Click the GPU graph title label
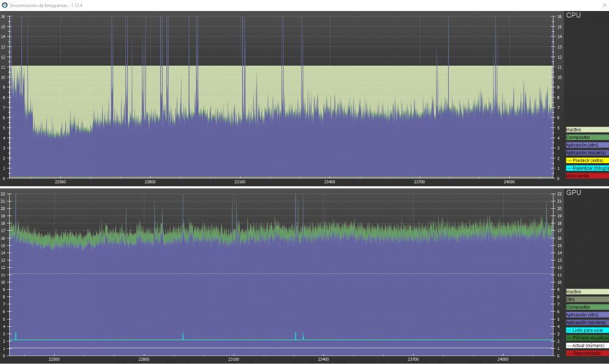 [x=574, y=192]
